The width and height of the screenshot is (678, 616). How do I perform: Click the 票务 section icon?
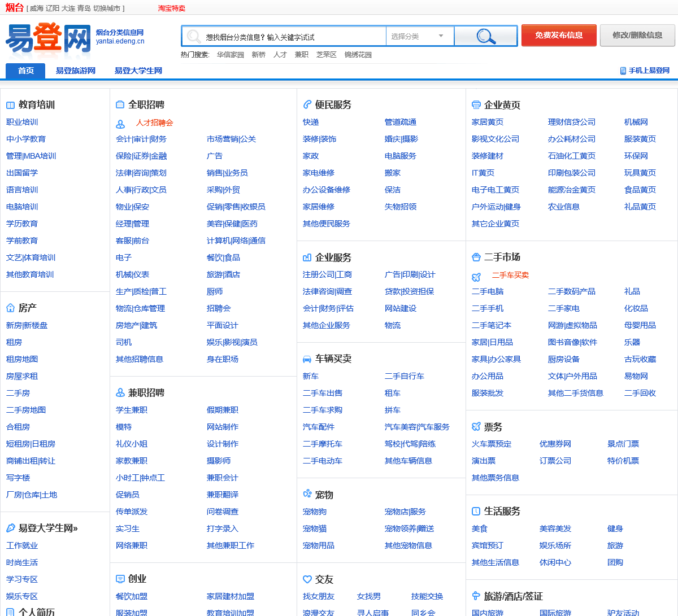pos(476,427)
